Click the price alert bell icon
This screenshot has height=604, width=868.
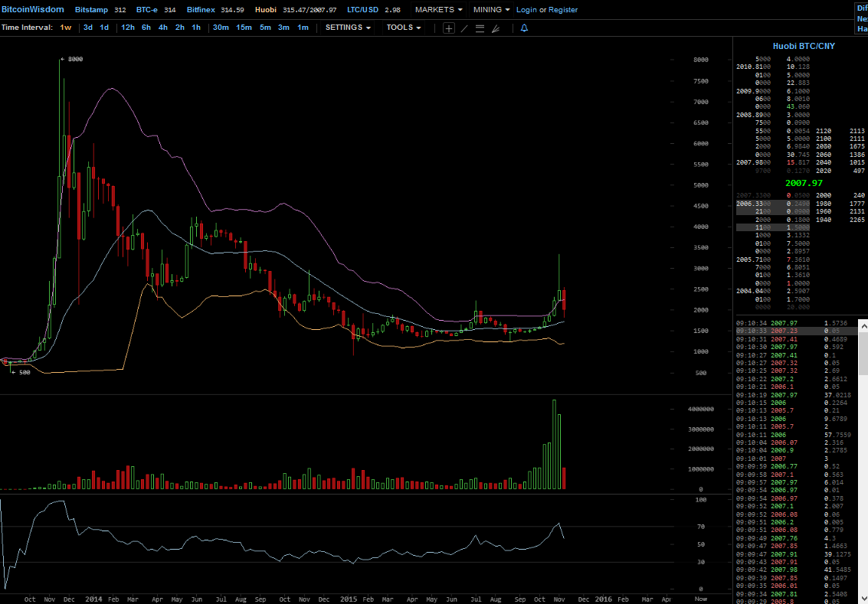tap(524, 28)
